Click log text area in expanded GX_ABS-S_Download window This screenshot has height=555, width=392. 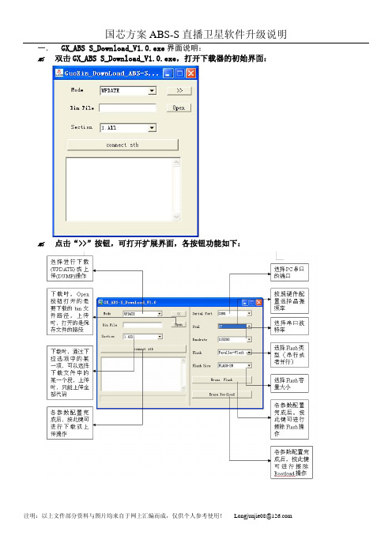[x=141, y=374]
